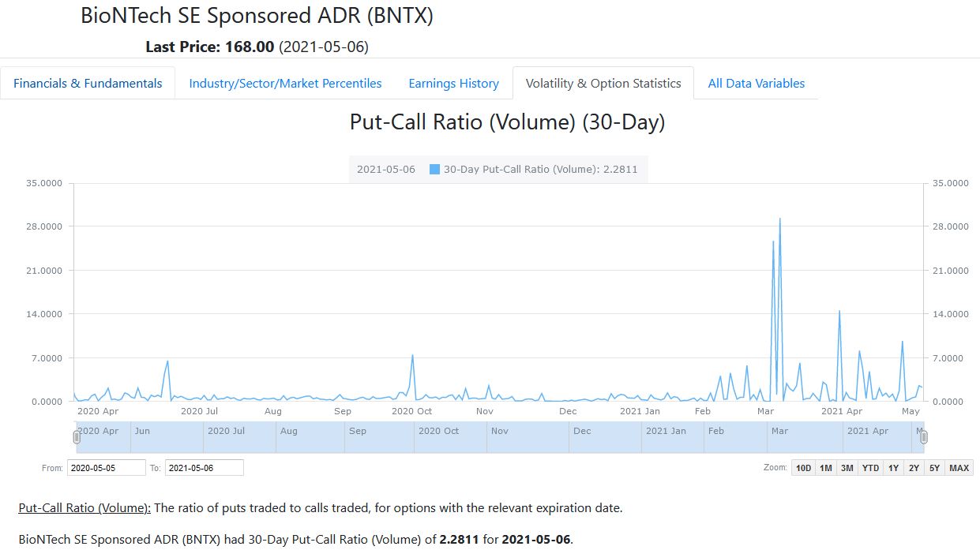Grab the left range navigator handle
Viewport: 980px width, 550px height.
77,437
